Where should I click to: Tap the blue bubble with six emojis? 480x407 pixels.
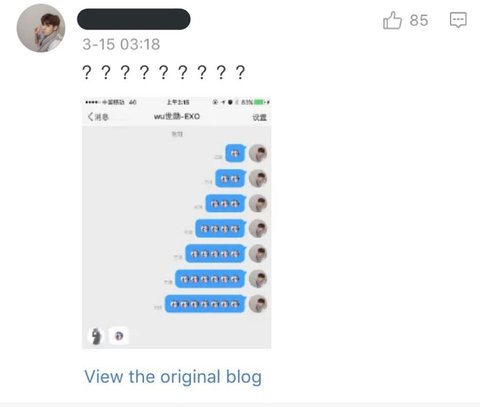point(210,279)
